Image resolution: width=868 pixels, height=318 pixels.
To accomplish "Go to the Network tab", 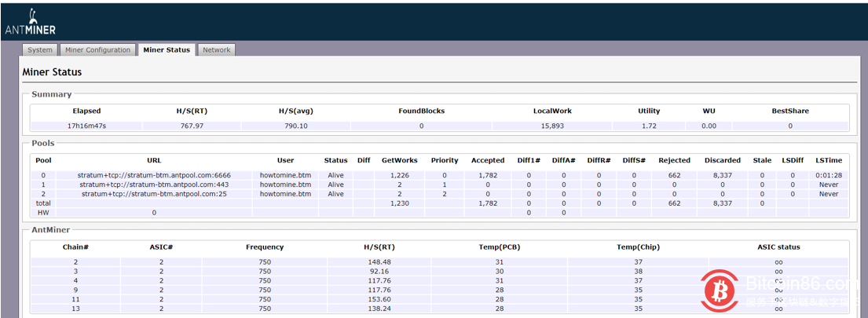I will (x=217, y=49).
